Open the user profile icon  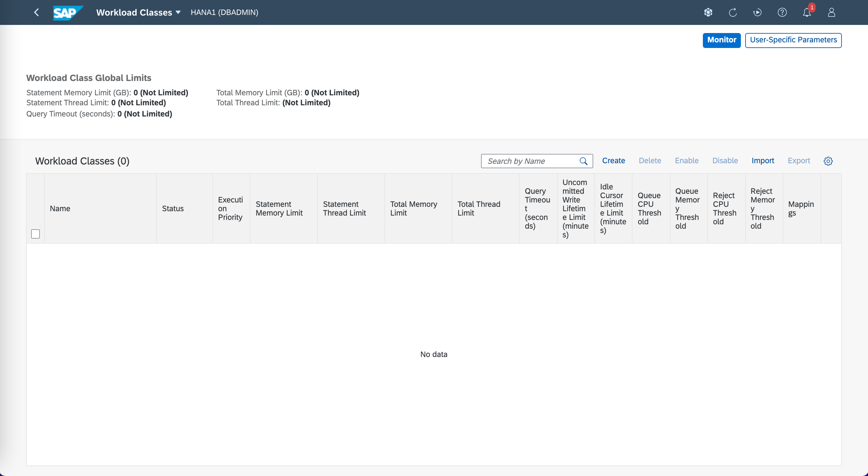tap(831, 12)
